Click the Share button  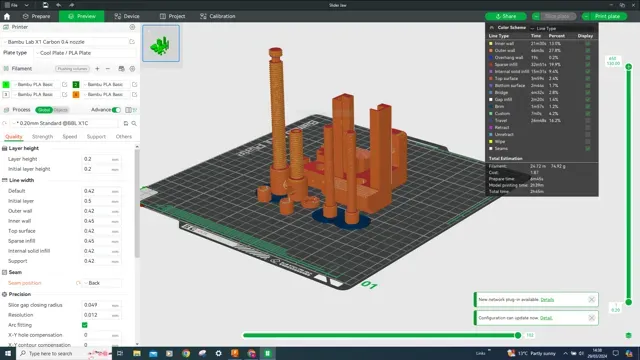click(x=506, y=16)
